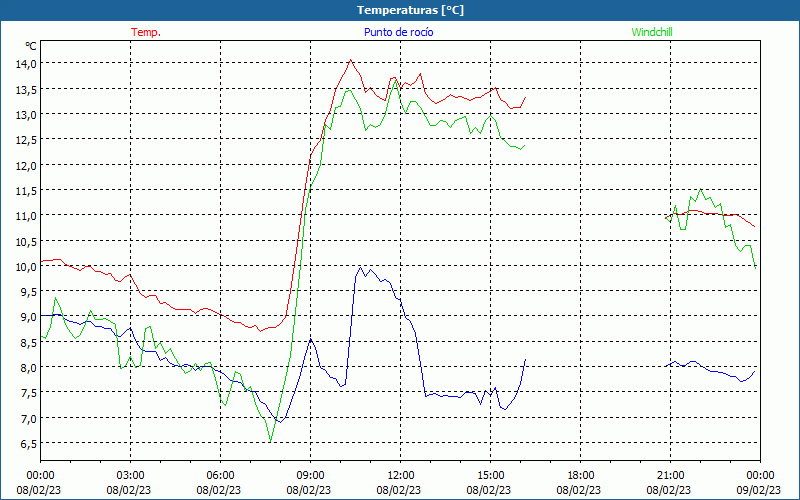Click the 12,0 y-axis value
The width and height of the screenshot is (800, 500).
point(26,165)
